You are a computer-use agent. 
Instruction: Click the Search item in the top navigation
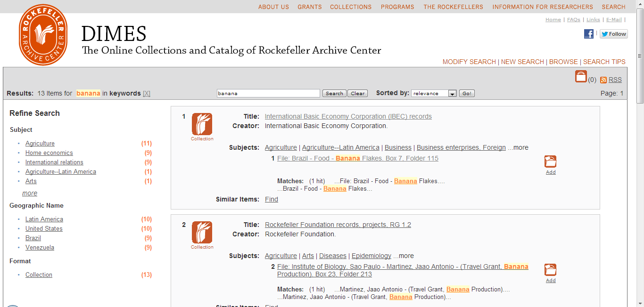[613, 7]
